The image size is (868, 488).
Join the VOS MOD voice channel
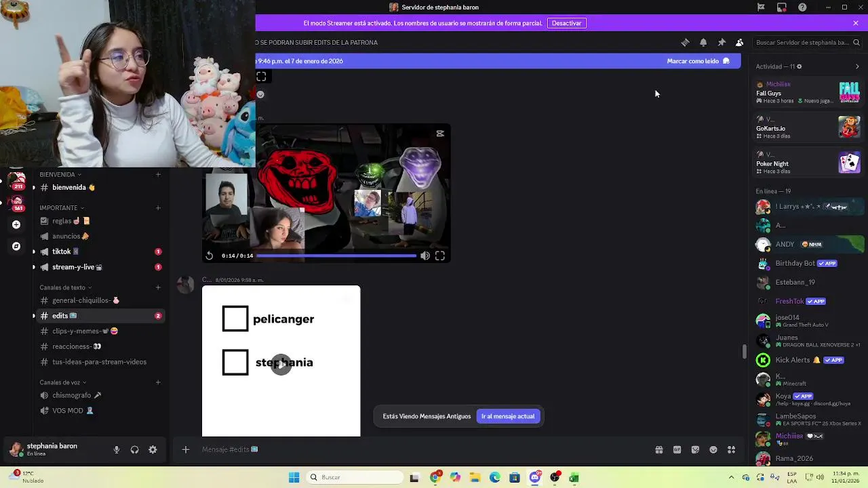(100, 411)
